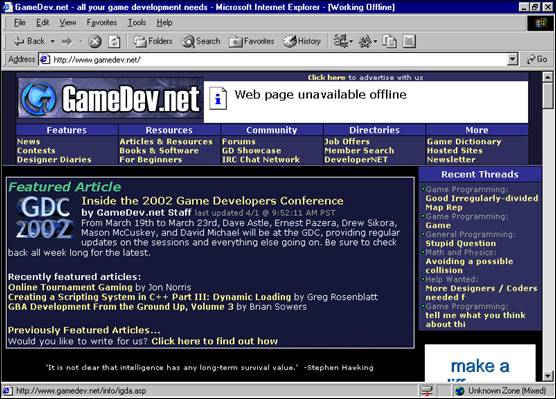556x399 pixels.
Task: Open the Back history dropdown arrow
Action: [52, 41]
